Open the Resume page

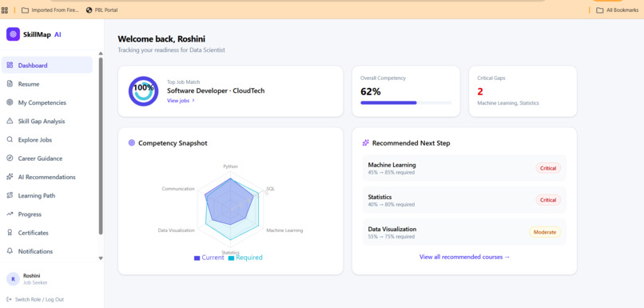pos(47,84)
